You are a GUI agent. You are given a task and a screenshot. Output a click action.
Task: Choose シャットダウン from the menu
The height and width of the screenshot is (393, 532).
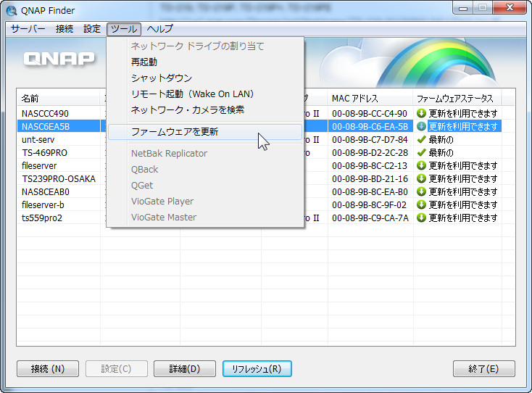(x=205, y=78)
